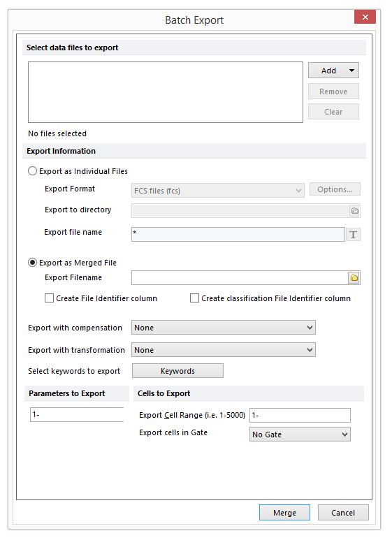Click the browse folder icon for Export to directory

pyautogui.click(x=354, y=210)
